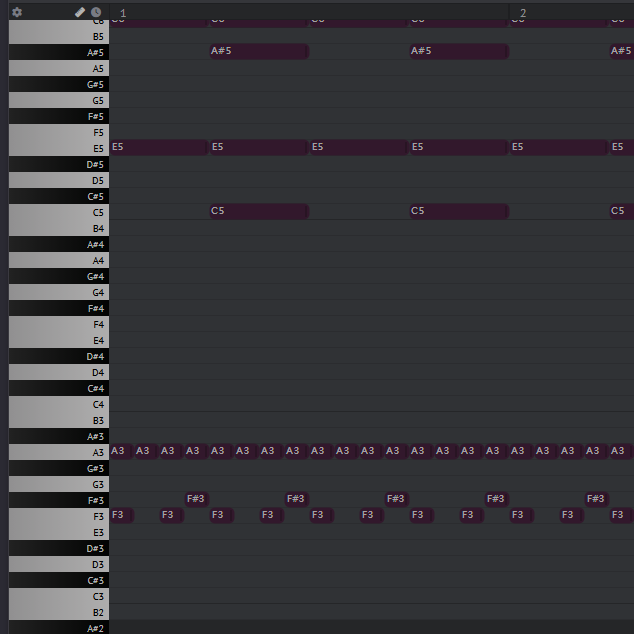The image size is (634, 634).
Task: Play the G4 piano key
Action: (60, 293)
